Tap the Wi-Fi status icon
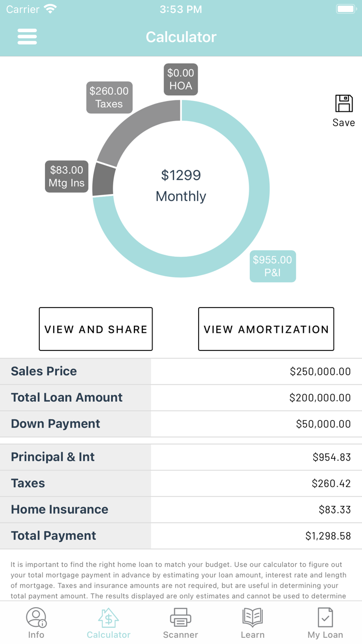The height and width of the screenshot is (644, 362). click(x=50, y=8)
